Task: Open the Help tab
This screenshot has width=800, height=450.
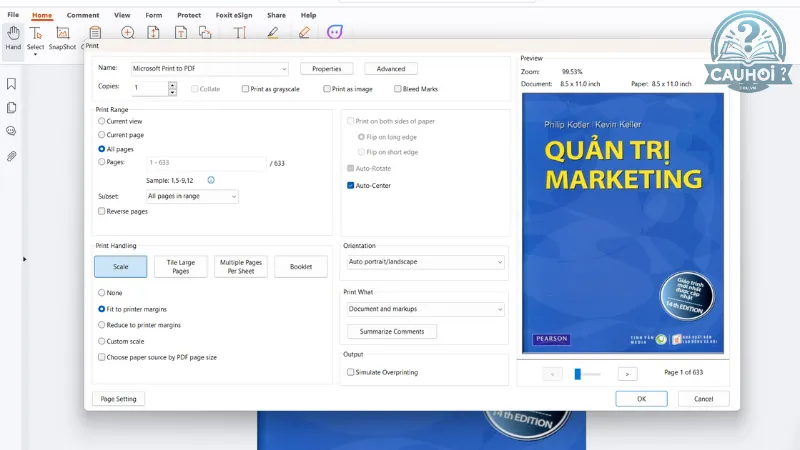Action: [x=308, y=15]
